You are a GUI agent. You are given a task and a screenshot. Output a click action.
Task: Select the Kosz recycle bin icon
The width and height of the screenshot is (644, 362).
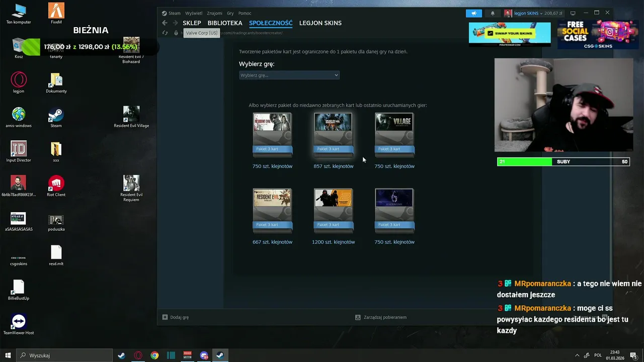[19, 48]
